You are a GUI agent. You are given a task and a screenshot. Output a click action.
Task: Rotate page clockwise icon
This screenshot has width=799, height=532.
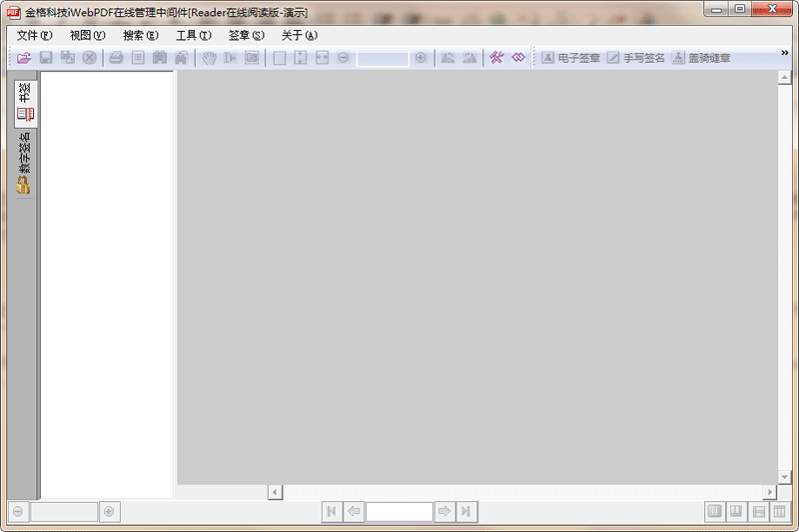469,58
